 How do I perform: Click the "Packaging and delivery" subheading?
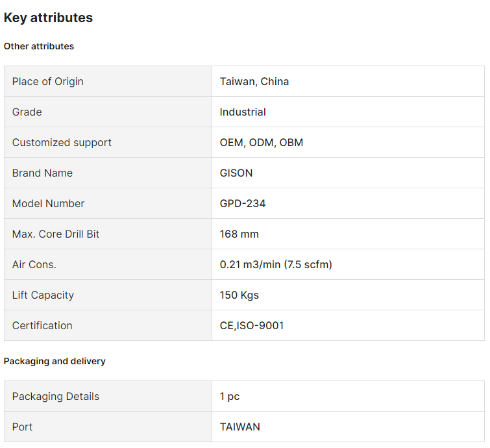(55, 361)
